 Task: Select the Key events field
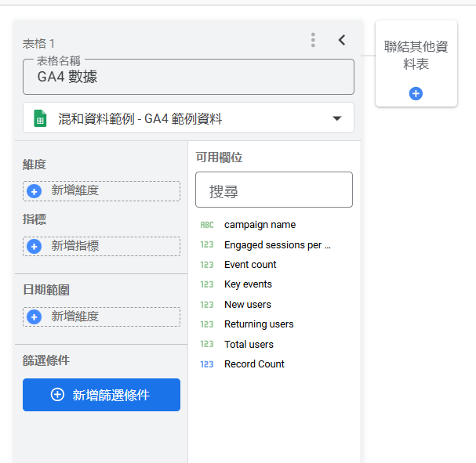[x=248, y=284]
